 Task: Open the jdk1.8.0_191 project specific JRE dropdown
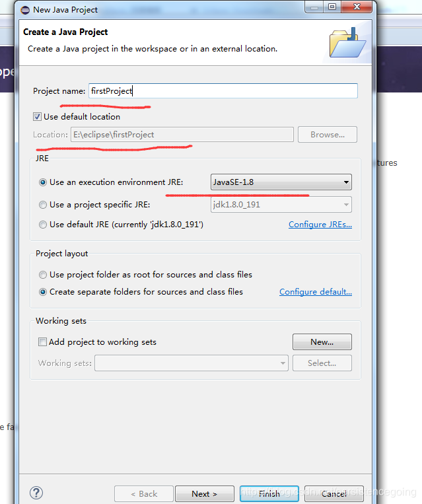coord(281,205)
